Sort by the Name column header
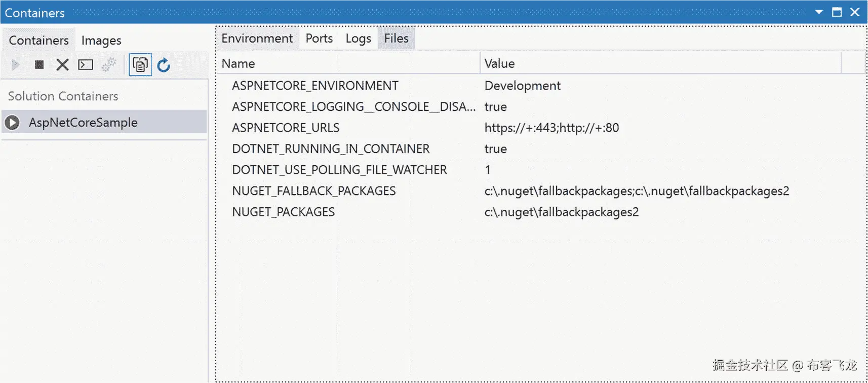868x383 pixels. pos(349,63)
